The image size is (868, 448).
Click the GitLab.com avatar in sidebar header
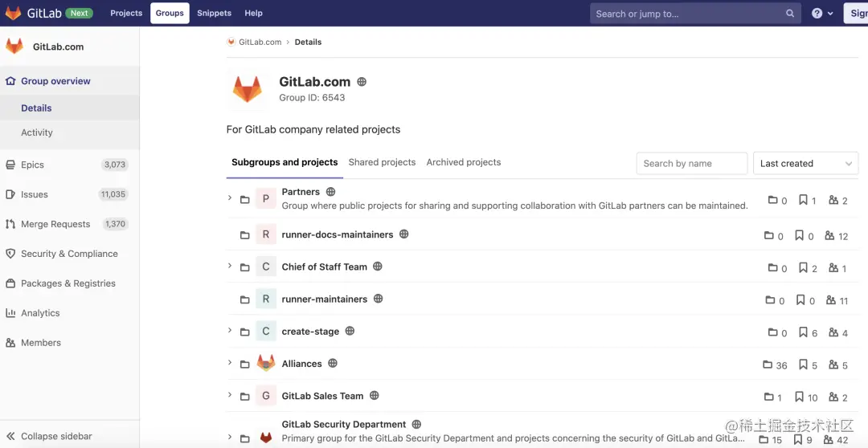click(x=14, y=47)
